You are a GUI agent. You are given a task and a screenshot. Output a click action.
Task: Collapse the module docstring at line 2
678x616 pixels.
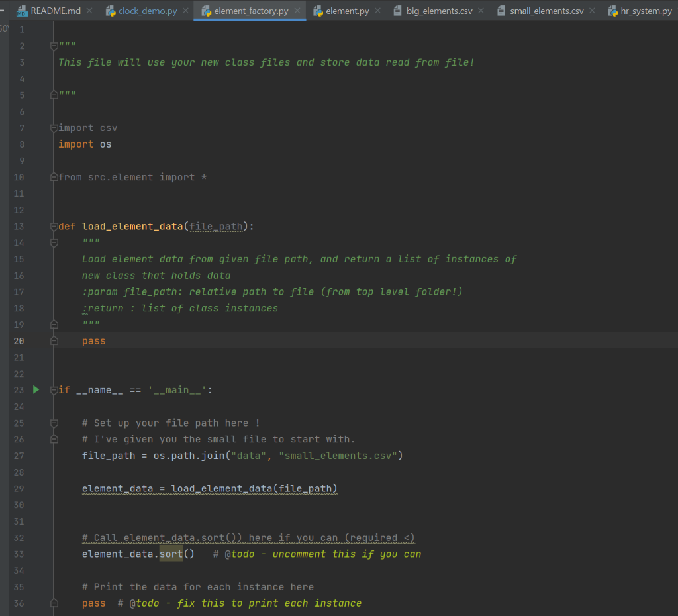point(54,46)
